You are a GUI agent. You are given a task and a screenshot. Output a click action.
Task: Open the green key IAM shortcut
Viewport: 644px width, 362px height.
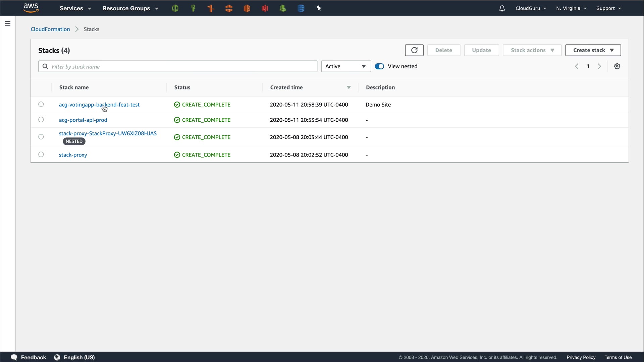point(193,8)
